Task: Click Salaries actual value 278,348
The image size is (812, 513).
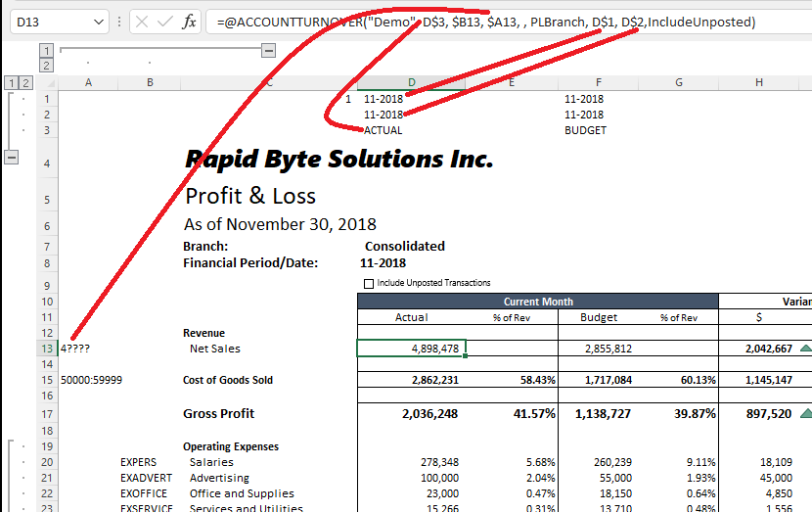Action: tap(439, 462)
